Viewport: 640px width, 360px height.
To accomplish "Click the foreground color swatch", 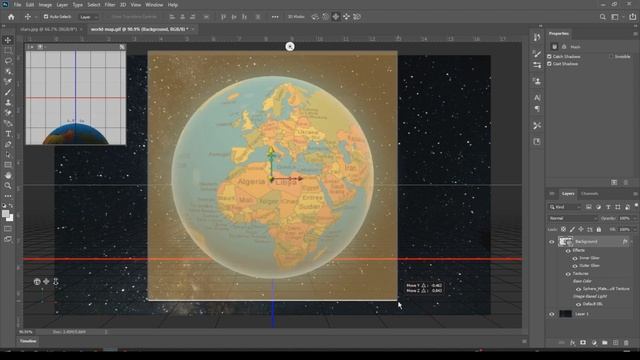I will [x=6, y=213].
